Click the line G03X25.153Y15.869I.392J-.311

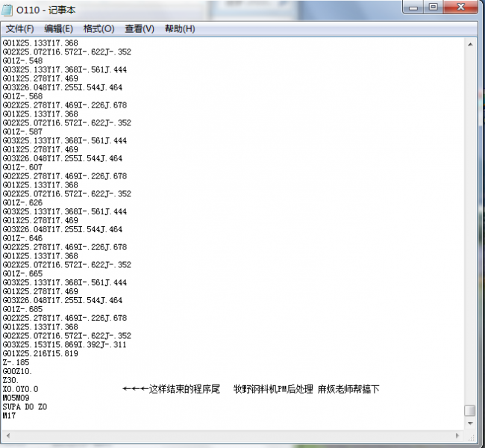[x=64, y=345]
